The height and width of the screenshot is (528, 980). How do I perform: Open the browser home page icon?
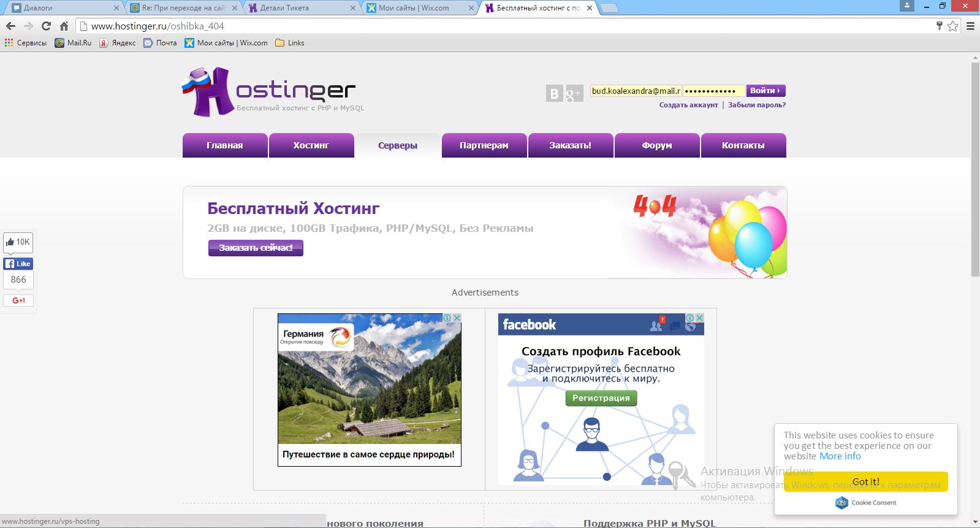tap(64, 26)
